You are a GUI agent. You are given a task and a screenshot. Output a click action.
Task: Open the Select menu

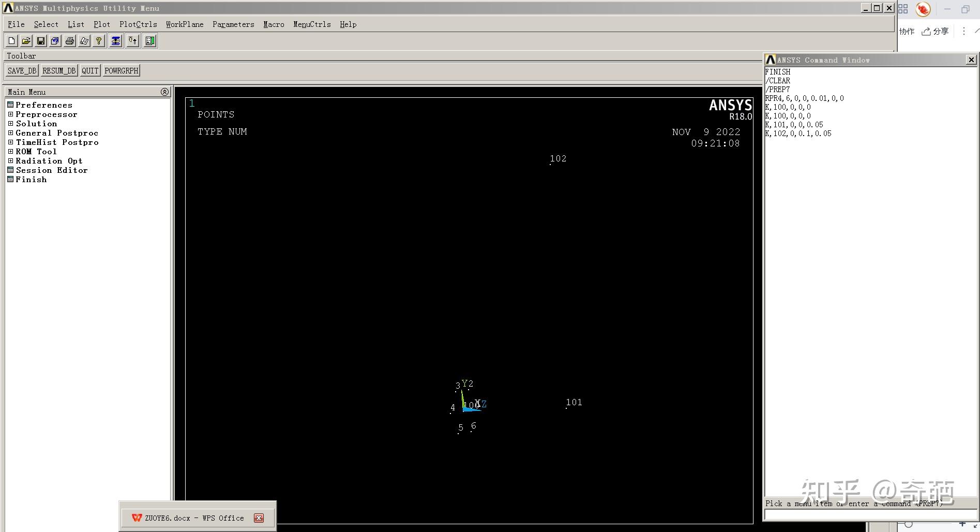pos(46,24)
